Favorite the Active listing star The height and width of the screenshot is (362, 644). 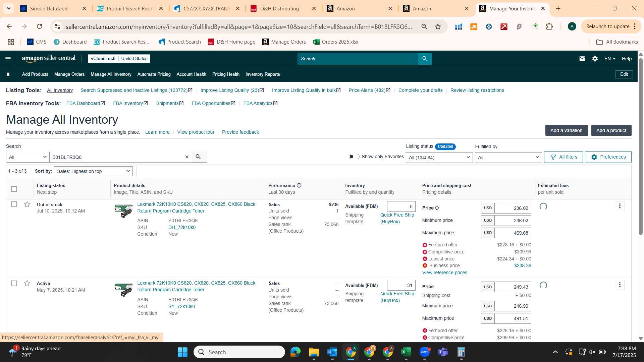[x=27, y=283]
